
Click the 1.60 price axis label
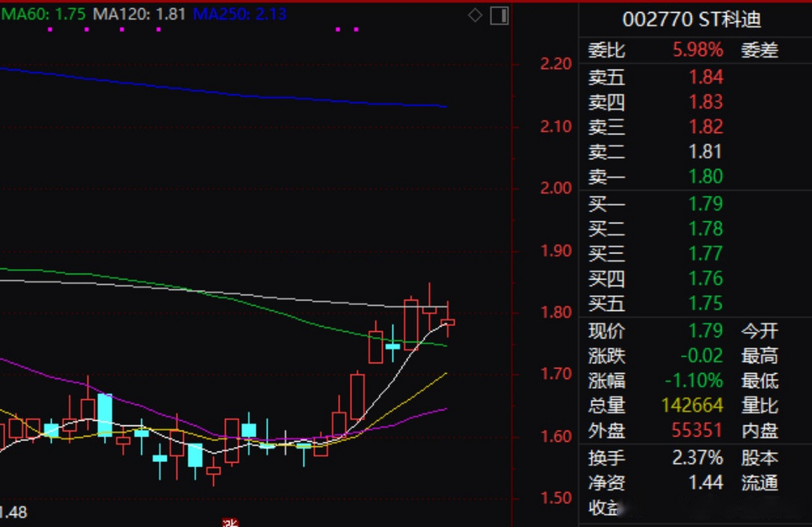[556, 436]
